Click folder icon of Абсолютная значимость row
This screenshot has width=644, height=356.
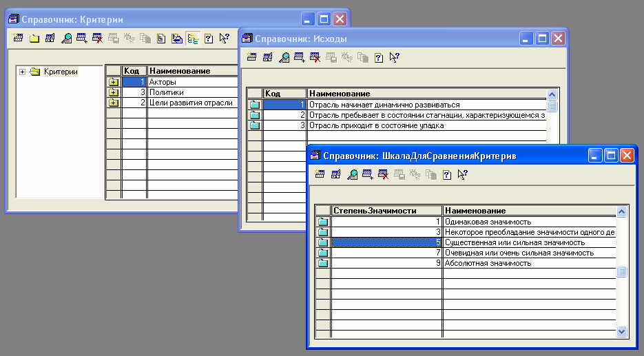[x=323, y=263]
